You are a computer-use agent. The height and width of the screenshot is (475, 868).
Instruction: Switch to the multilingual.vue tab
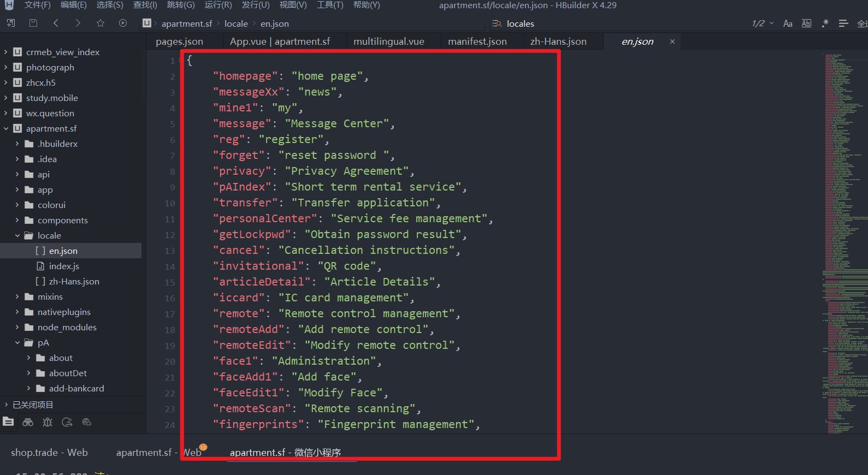pos(389,41)
